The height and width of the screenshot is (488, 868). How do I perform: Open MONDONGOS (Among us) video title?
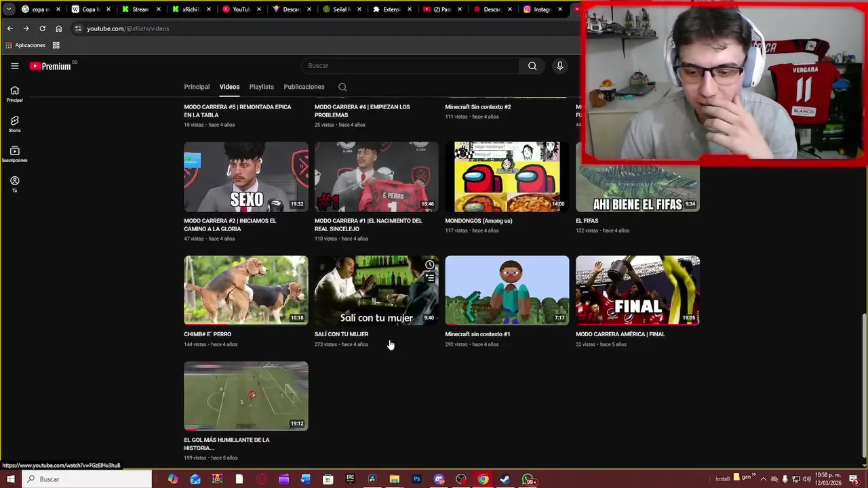(479, 221)
